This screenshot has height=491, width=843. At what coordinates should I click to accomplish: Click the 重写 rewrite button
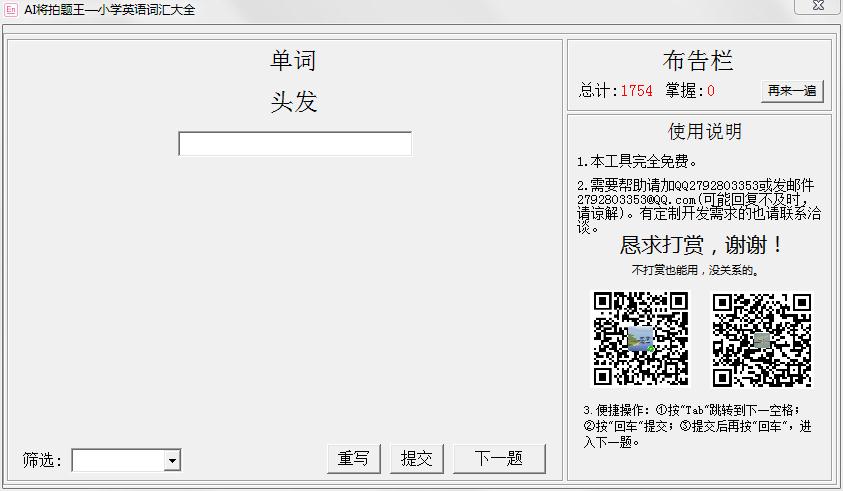(x=354, y=459)
